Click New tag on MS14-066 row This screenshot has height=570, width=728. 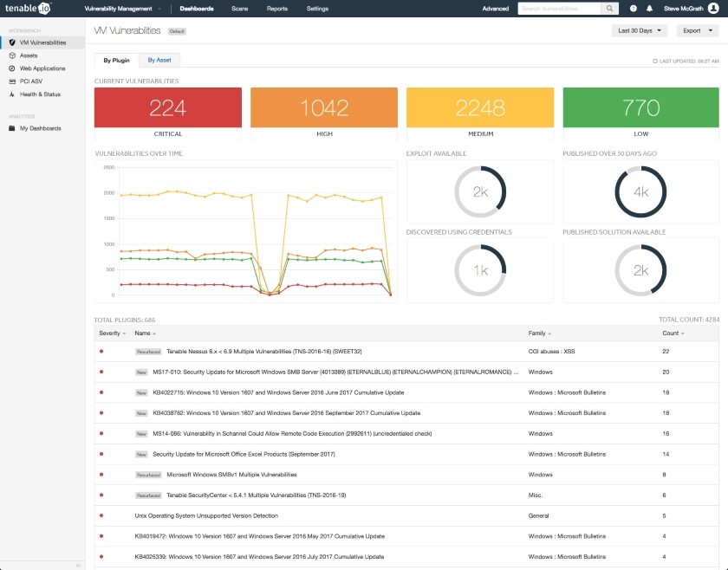click(141, 434)
